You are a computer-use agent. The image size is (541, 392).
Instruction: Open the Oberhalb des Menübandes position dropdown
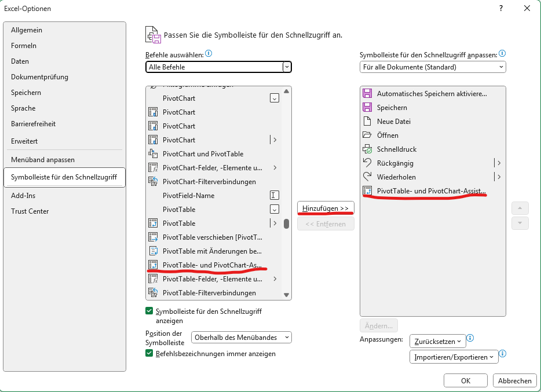pyautogui.click(x=242, y=338)
